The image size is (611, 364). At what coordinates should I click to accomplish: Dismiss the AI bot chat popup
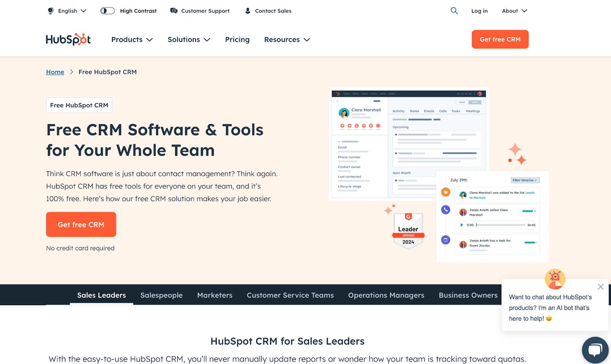pos(600,287)
